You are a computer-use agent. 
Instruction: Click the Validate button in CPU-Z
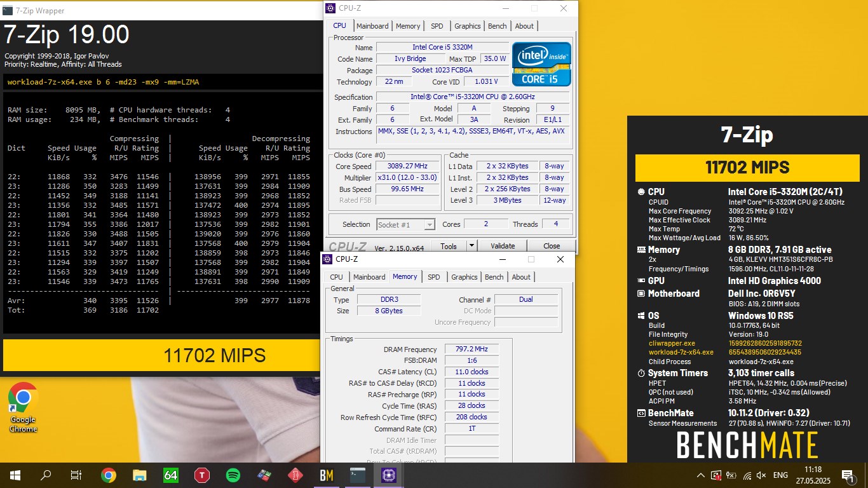(x=503, y=246)
